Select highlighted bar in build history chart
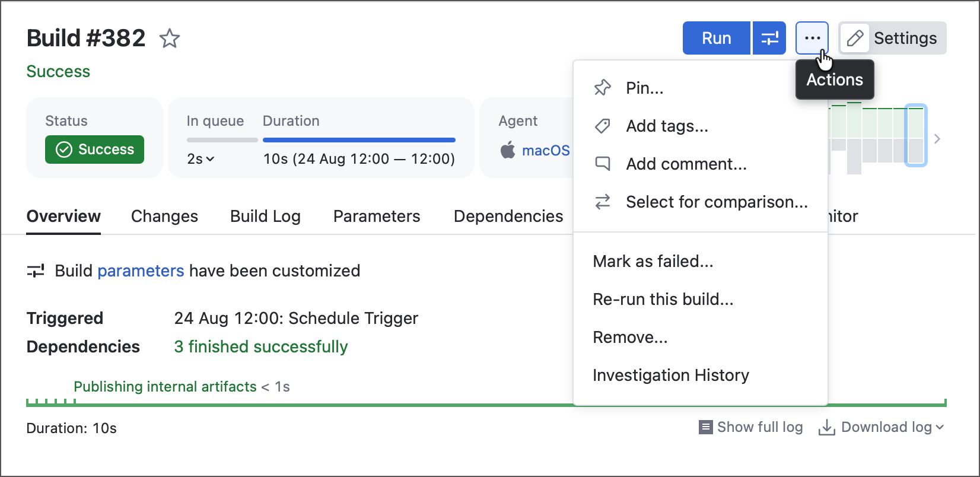The width and height of the screenshot is (980, 477). [916, 135]
